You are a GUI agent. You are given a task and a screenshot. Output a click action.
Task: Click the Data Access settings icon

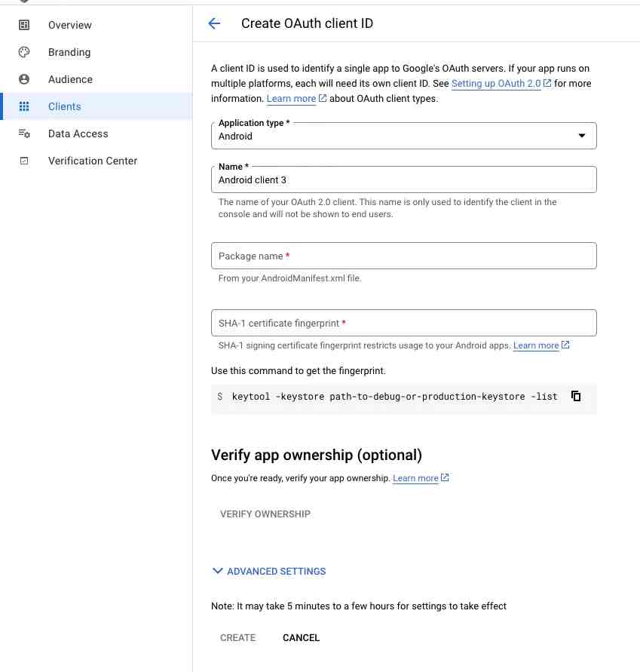[x=24, y=133]
